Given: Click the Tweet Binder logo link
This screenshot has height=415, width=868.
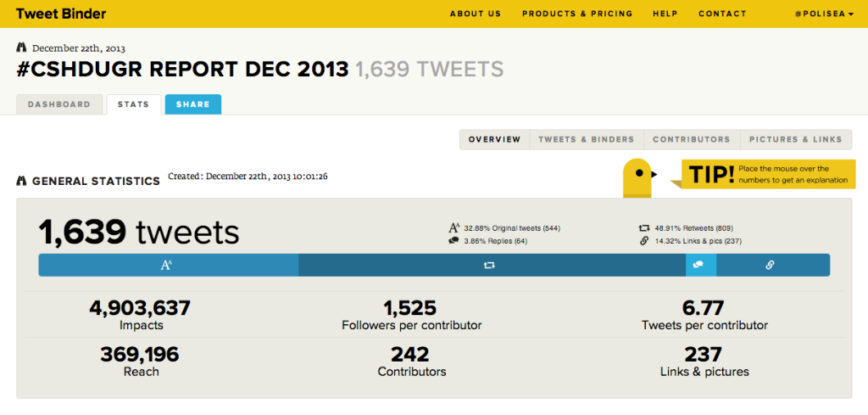Looking at the screenshot, I should point(61,14).
